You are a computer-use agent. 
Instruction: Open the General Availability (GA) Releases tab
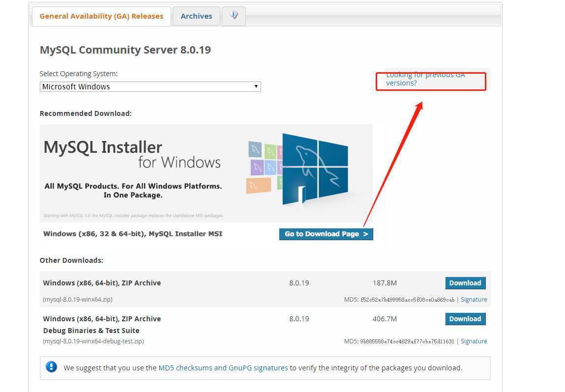click(101, 16)
